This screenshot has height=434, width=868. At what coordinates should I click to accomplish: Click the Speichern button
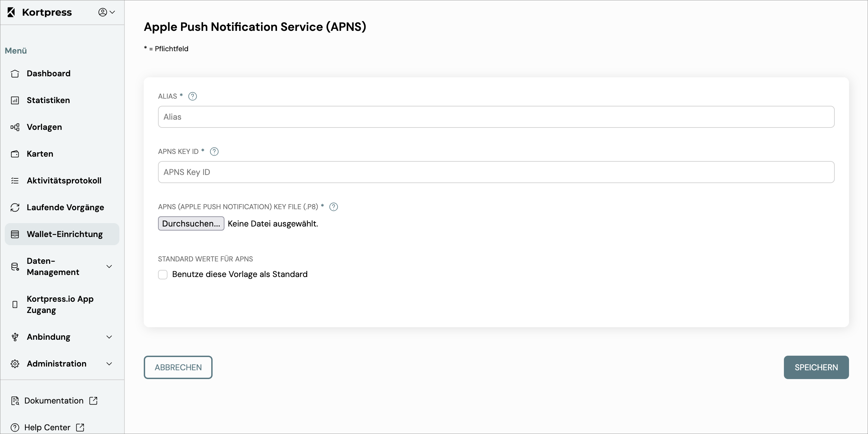coord(816,367)
